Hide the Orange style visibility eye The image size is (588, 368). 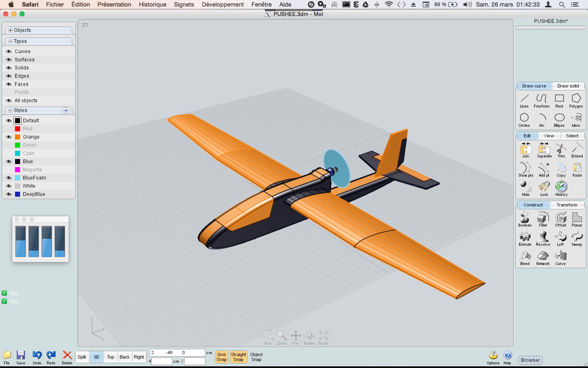9,137
